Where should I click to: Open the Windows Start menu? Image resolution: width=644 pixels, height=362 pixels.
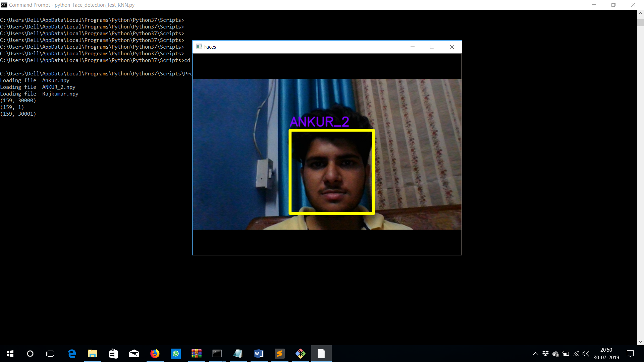click(x=10, y=354)
